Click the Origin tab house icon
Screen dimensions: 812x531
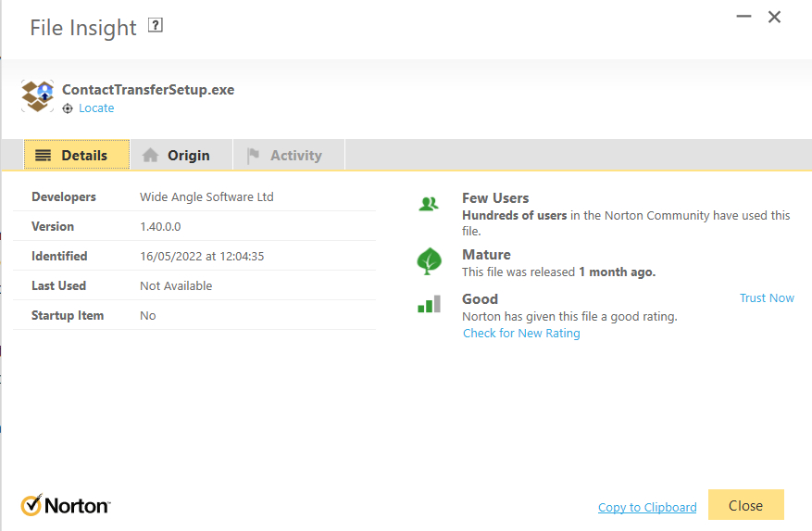150,155
